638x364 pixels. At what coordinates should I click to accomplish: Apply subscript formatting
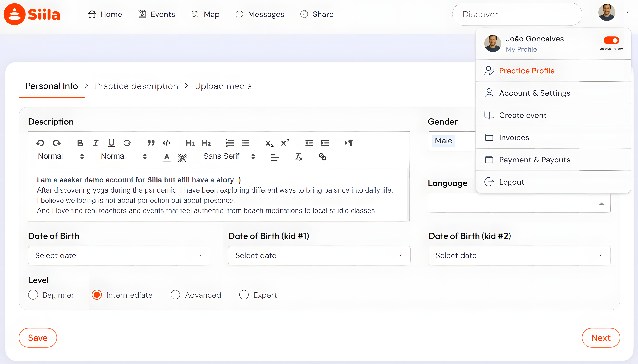coord(269,143)
